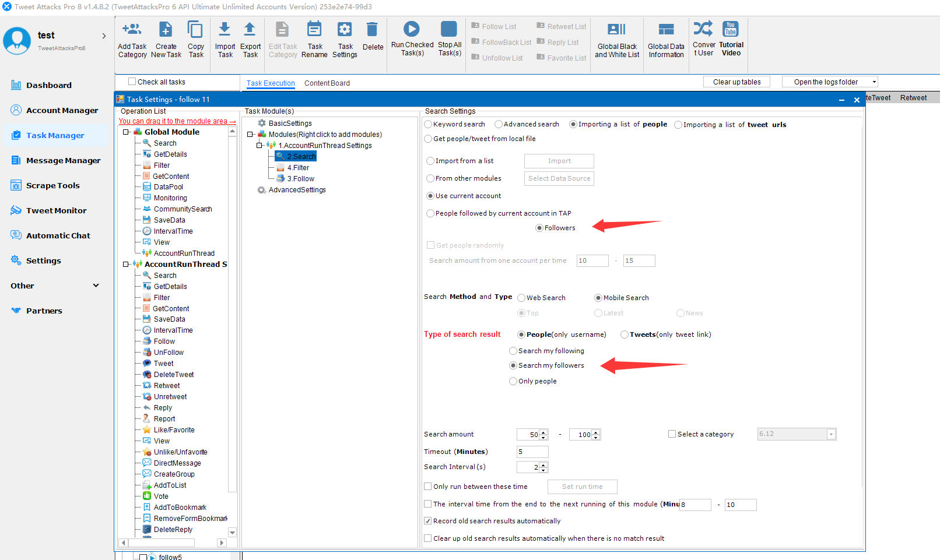Collapse the 1.AccountRunThread Settings node

click(x=259, y=146)
